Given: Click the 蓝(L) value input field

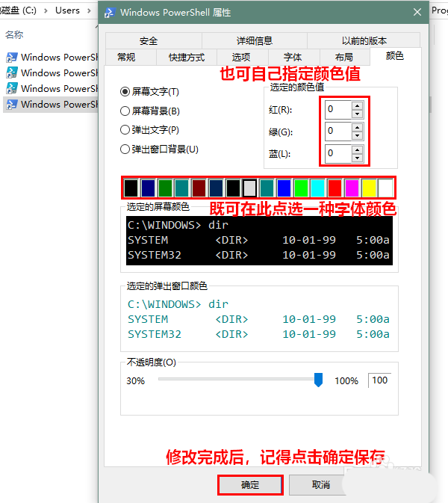Looking at the screenshot, I should click(x=338, y=154).
